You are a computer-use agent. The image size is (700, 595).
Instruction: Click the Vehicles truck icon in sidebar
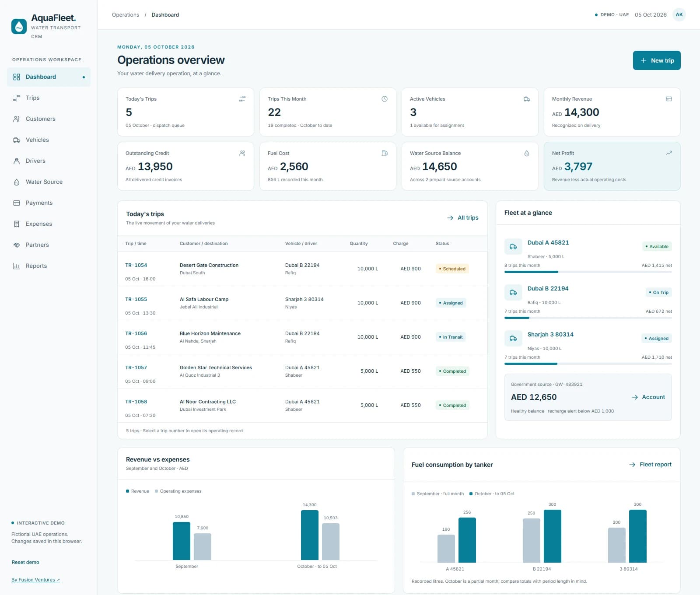click(17, 140)
